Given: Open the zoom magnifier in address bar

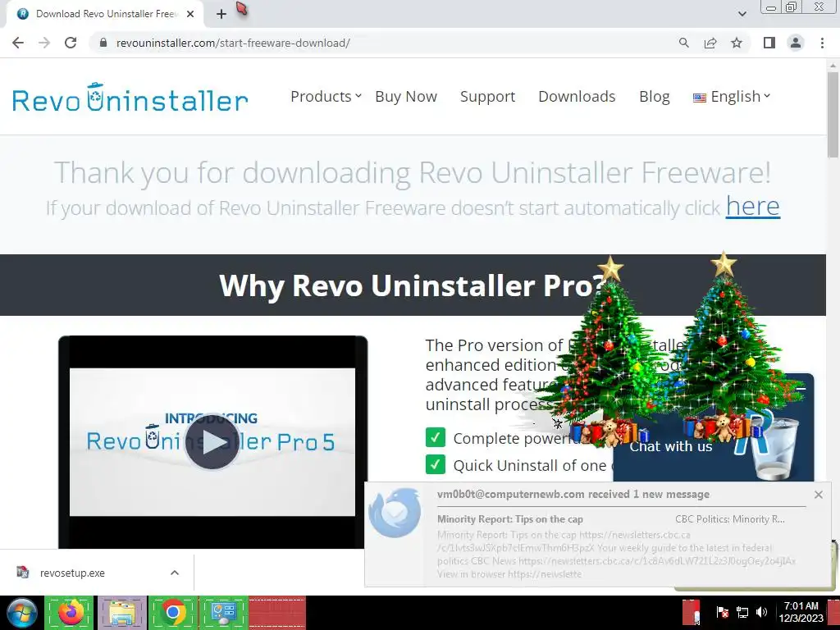Looking at the screenshot, I should [x=684, y=43].
